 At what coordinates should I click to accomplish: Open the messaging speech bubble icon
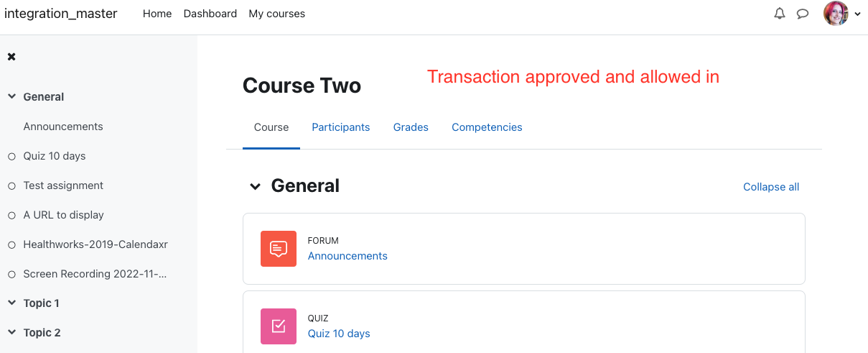[x=803, y=14]
